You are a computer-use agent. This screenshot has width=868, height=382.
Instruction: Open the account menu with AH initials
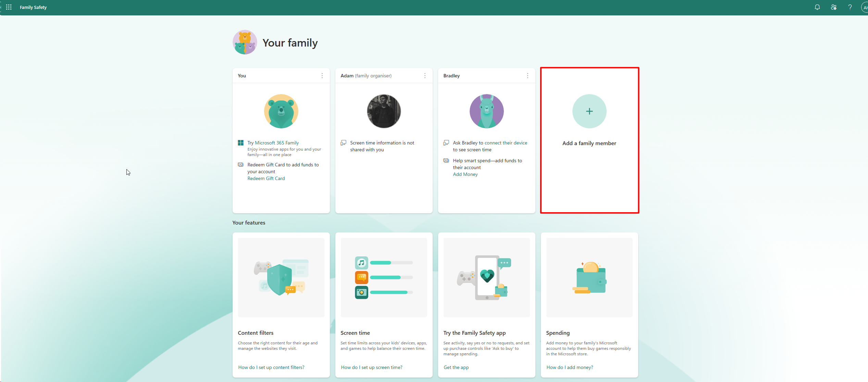(864, 7)
